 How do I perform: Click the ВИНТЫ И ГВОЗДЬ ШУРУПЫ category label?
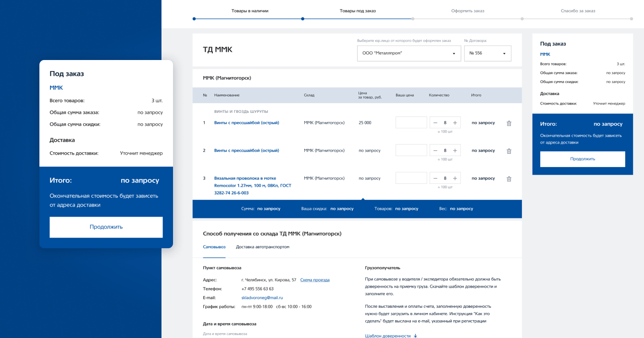click(x=241, y=111)
